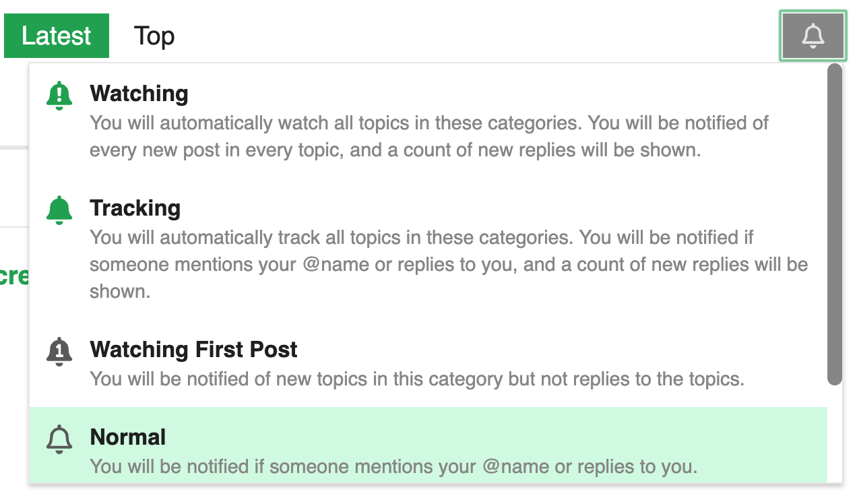Toggle the notification bell button at top right
This screenshot has width=857, height=504.
(x=813, y=36)
